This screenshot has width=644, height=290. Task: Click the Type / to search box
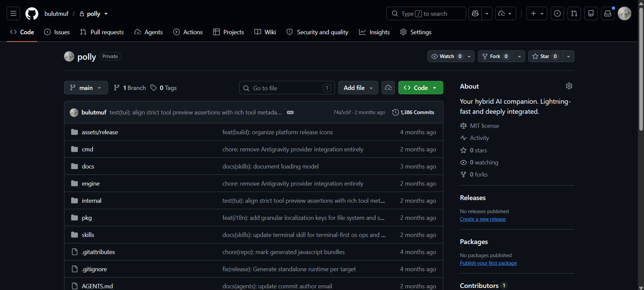pos(426,13)
